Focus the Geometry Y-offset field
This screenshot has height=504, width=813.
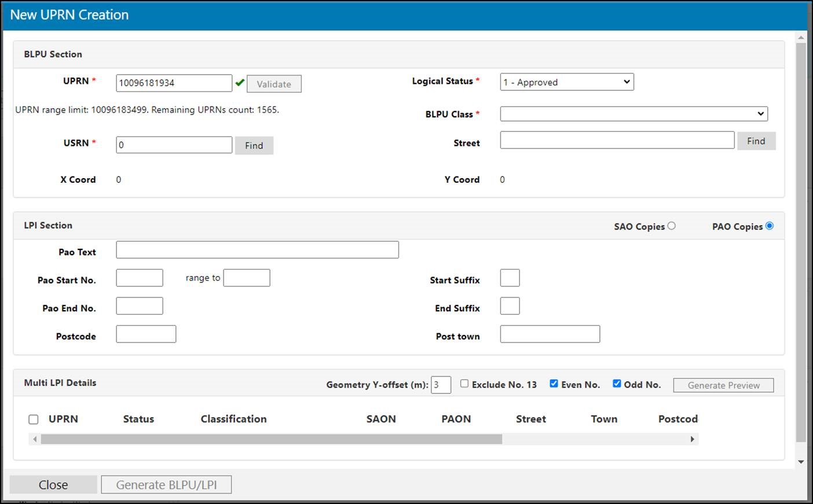tap(441, 385)
